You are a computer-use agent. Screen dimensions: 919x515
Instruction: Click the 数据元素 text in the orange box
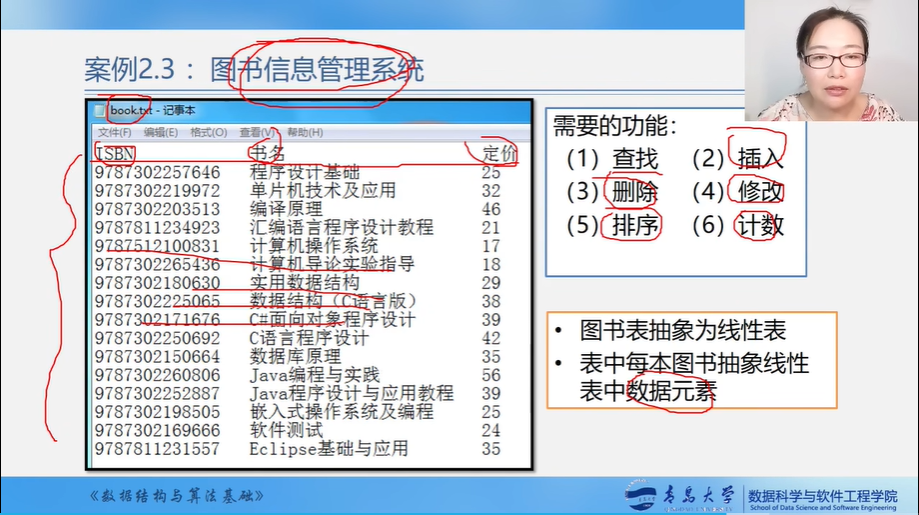click(671, 390)
